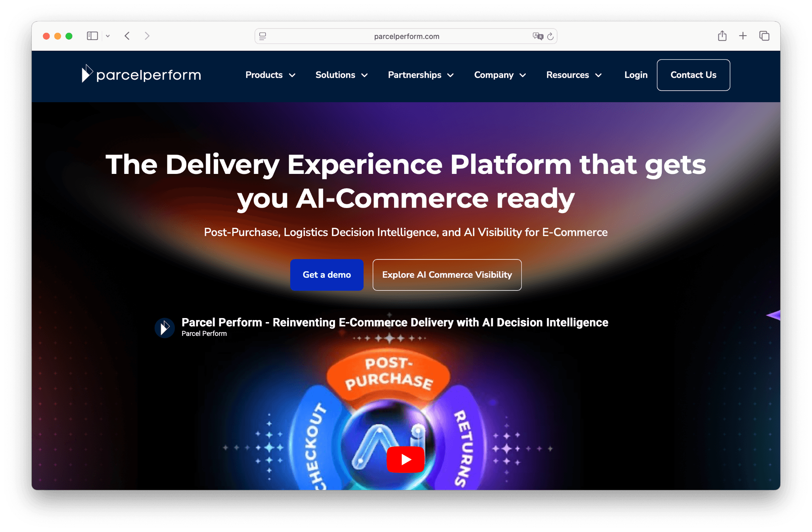Go forward with the forward arrow
The width and height of the screenshot is (812, 532).
click(147, 36)
